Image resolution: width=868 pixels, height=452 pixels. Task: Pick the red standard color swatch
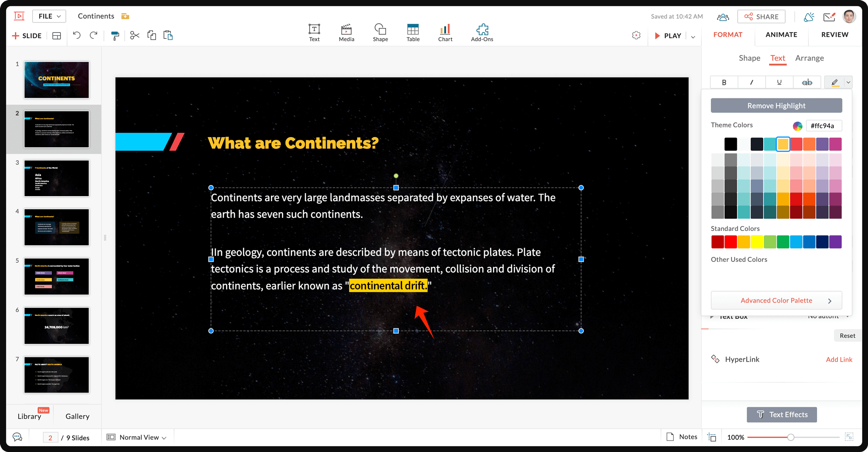click(731, 242)
